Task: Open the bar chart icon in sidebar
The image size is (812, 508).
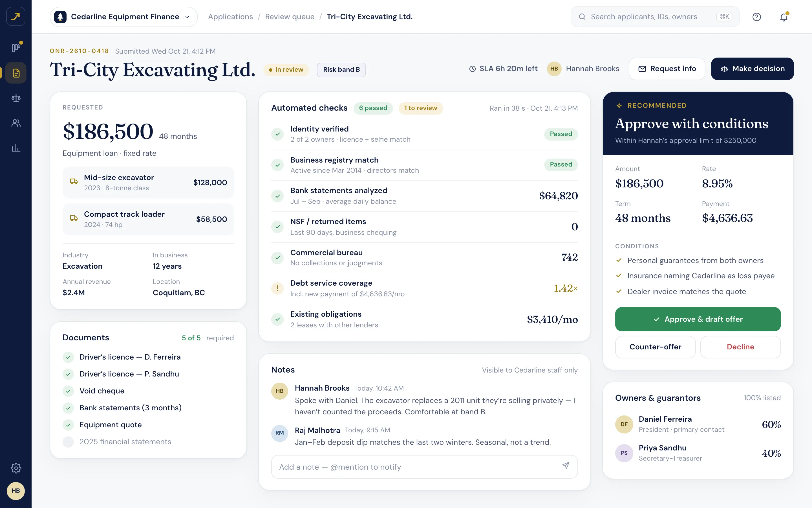Action: tap(16, 148)
